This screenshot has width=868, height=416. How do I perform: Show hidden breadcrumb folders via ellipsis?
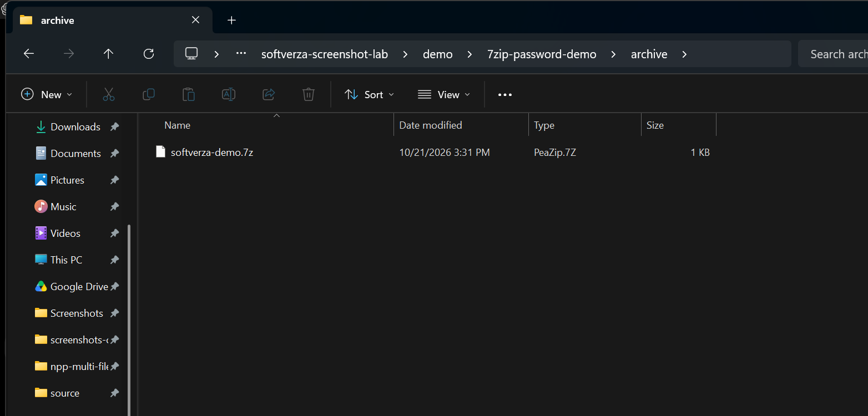(x=241, y=54)
